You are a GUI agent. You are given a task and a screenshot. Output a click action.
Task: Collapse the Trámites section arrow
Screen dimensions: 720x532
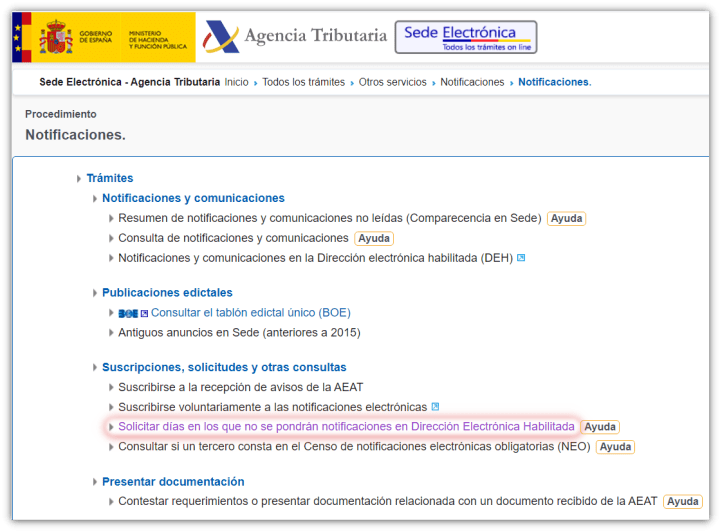point(79,179)
